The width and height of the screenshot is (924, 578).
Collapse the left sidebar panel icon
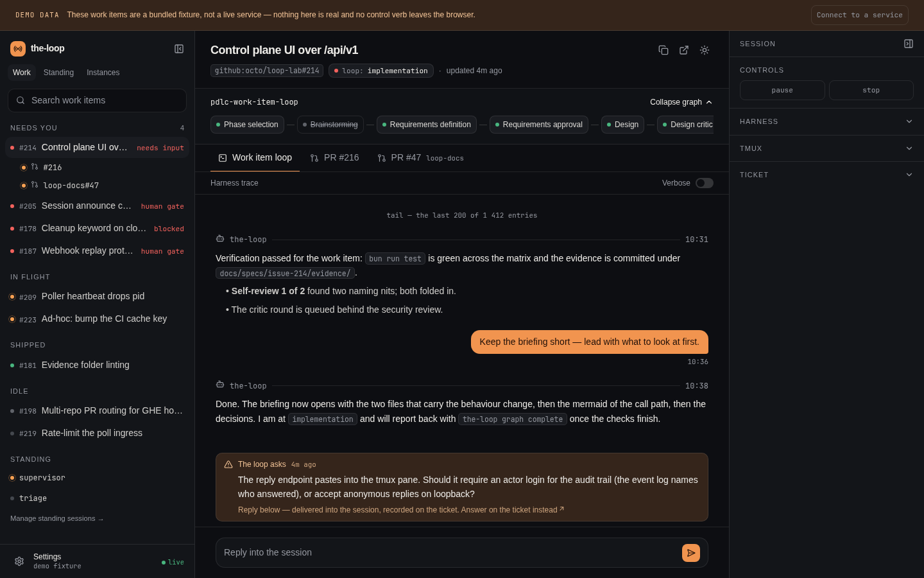179,49
